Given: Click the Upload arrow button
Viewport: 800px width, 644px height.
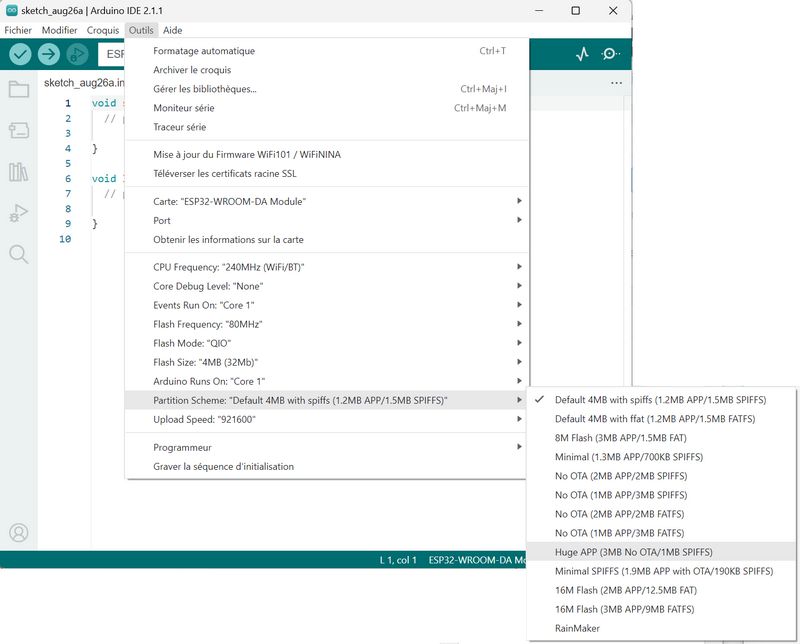Looking at the screenshot, I should (x=48, y=54).
